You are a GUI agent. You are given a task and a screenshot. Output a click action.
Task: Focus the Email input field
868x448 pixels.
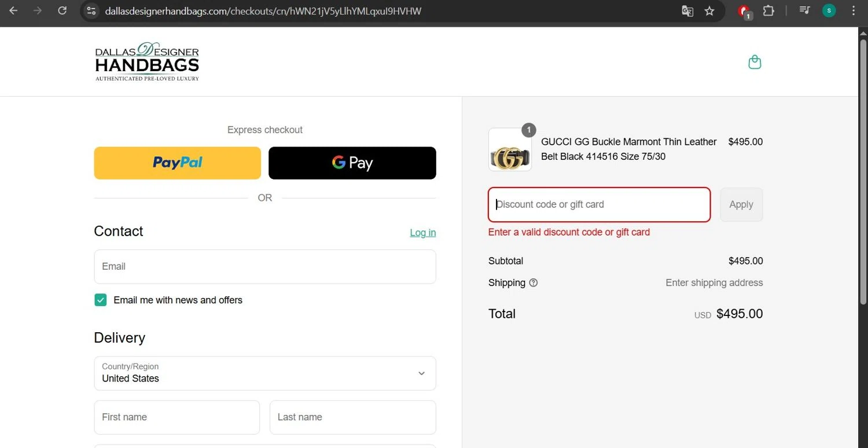pyautogui.click(x=265, y=267)
